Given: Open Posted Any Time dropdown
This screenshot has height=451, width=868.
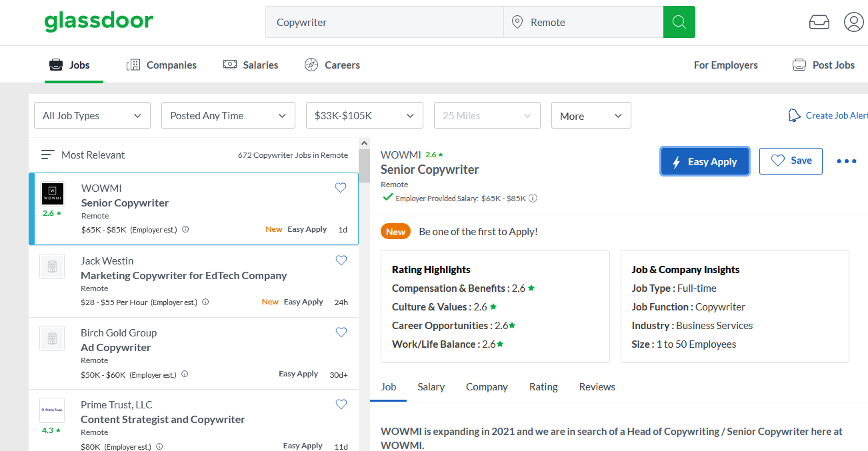Looking at the screenshot, I should pyautogui.click(x=228, y=115).
